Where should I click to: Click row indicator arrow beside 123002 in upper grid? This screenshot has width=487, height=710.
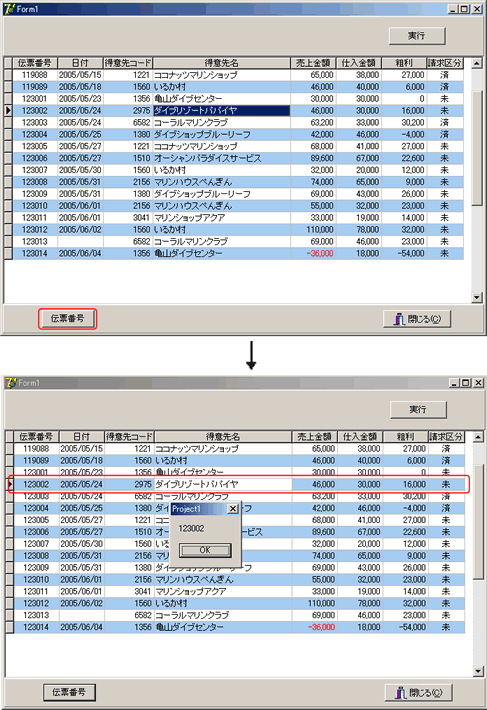[8, 110]
